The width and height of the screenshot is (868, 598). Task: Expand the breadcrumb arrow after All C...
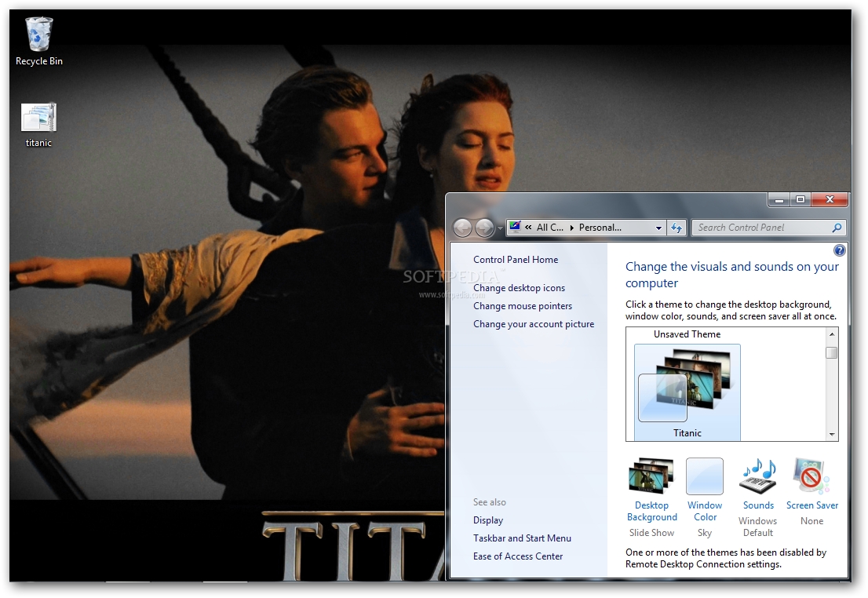pyautogui.click(x=571, y=228)
